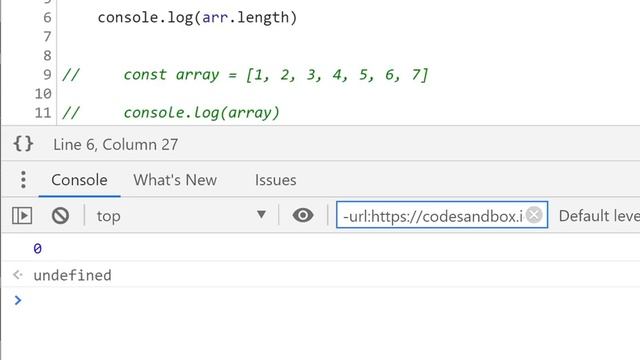The height and width of the screenshot is (360, 640).
Task: Click the commented console.log(array) line
Action: tap(171, 113)
